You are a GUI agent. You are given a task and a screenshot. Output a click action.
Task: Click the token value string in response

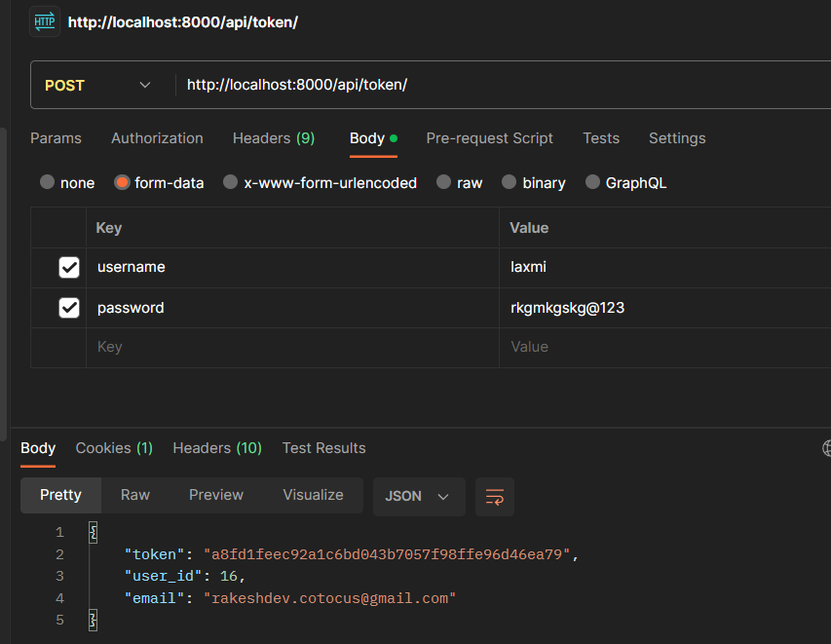point(387,554)
